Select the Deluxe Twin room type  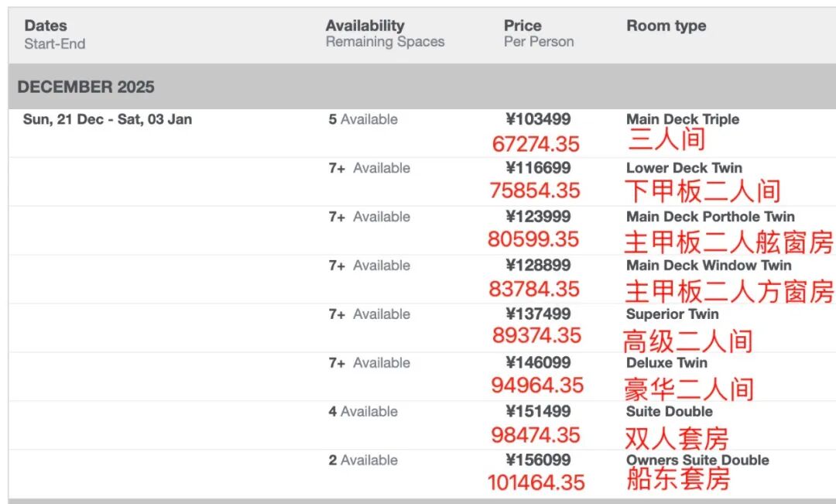[666, 363]
